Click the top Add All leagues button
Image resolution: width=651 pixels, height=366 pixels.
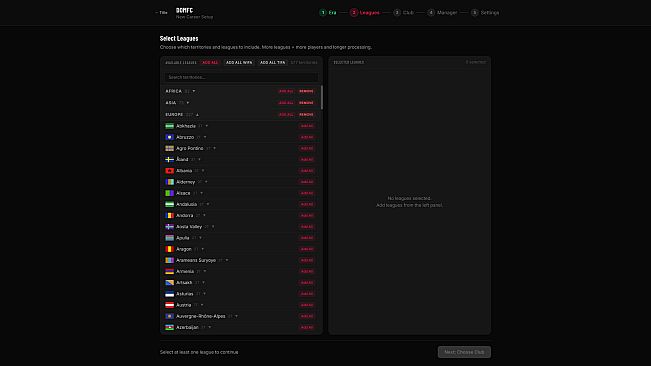pos(210,62)
